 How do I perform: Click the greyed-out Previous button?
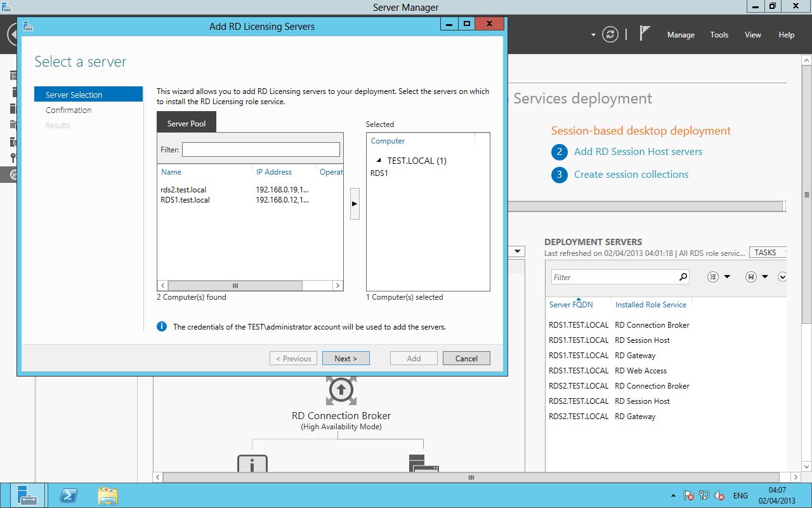coord(293,358)
